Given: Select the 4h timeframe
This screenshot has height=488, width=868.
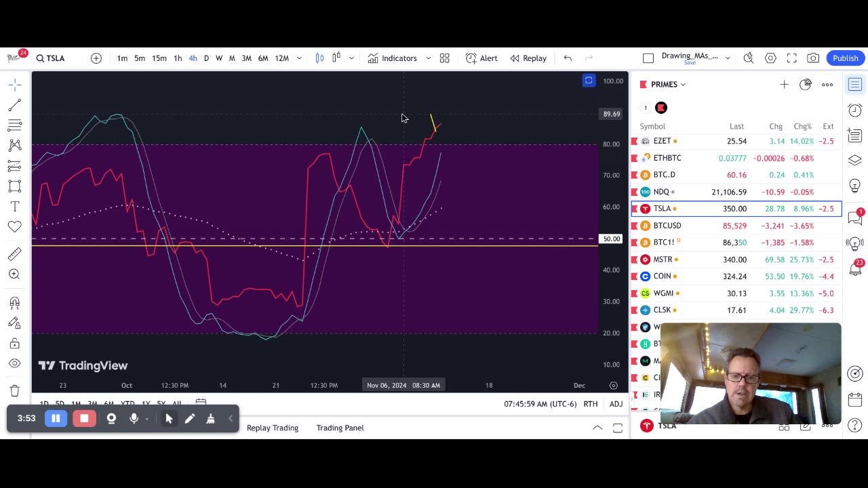Looking at the screenshot, I should [193, 58].
